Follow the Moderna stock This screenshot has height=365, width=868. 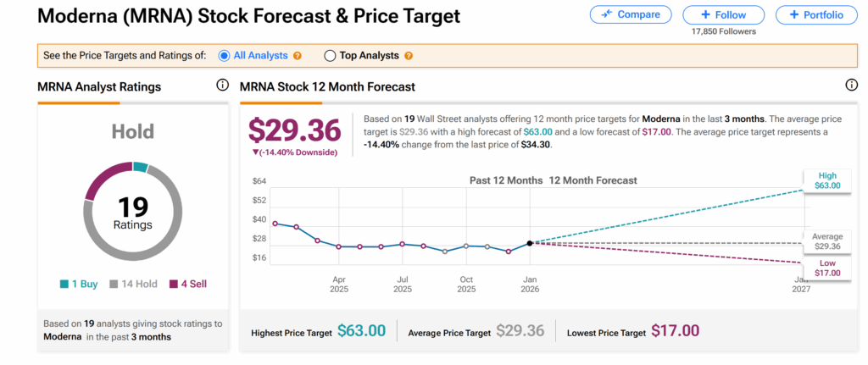[724, 15]
